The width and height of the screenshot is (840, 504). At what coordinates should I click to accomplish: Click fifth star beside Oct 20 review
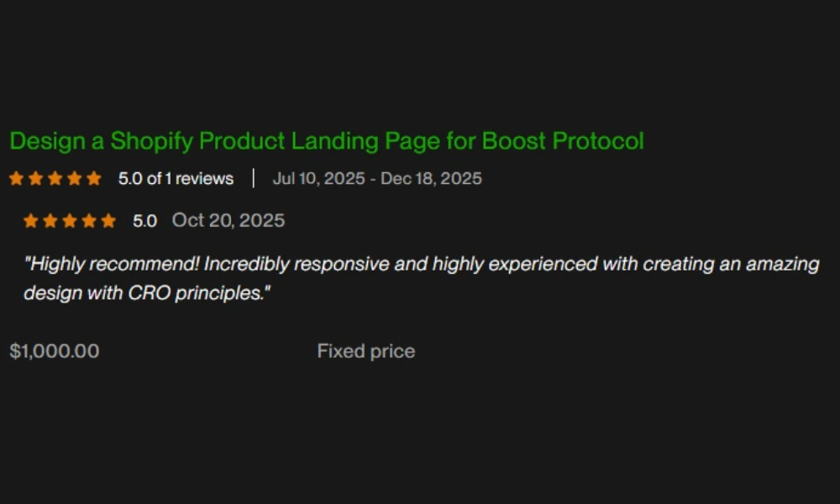(x=108, y=221)
